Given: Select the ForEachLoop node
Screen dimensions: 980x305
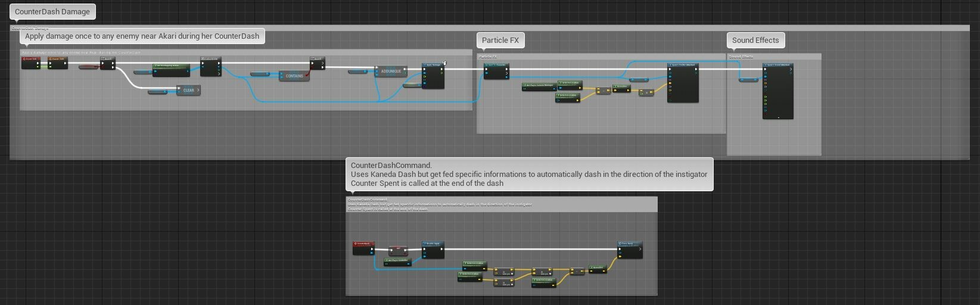Looking at the screenshot, I should [210, 66].
